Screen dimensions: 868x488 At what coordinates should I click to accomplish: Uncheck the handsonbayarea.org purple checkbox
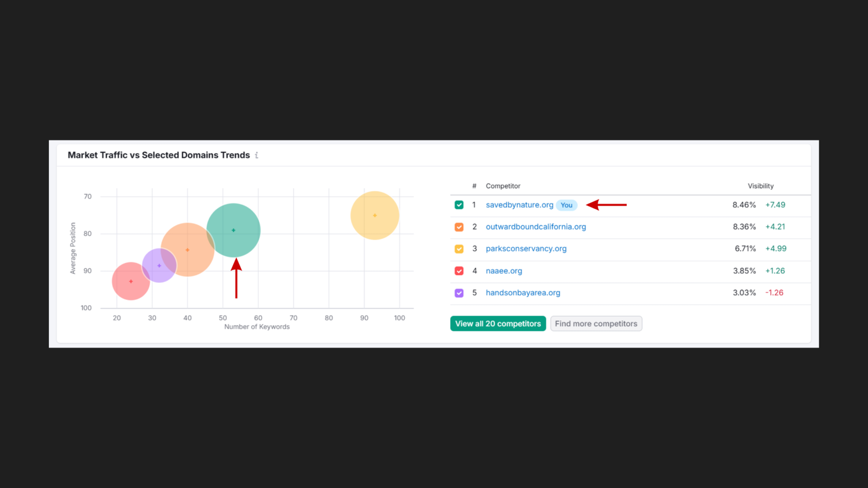point(459,293)
